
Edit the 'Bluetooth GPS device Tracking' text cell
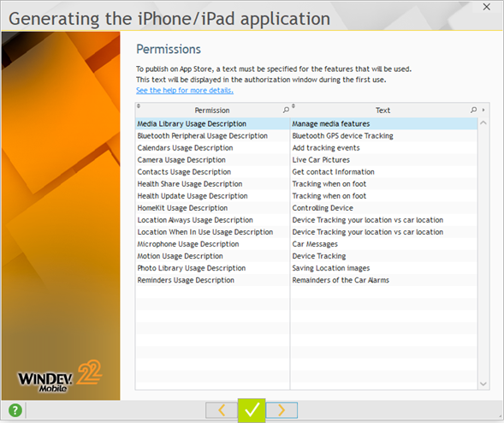(x=384, y=136)
